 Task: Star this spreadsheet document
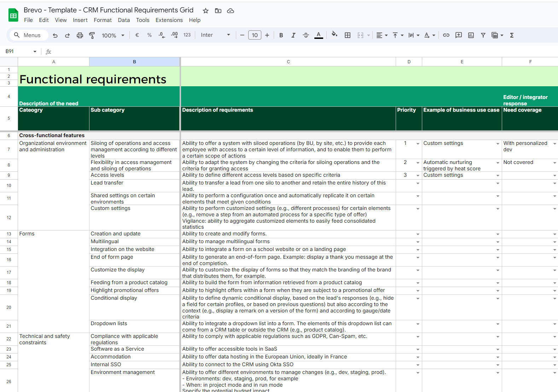[205, 11]
